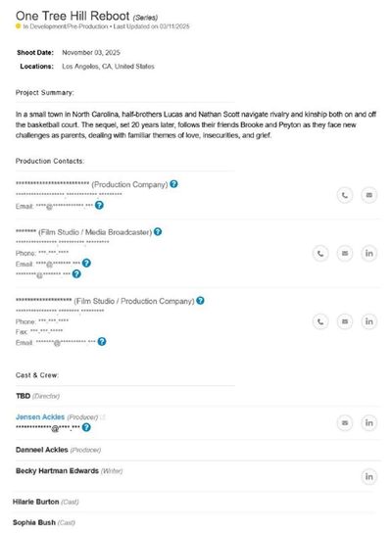
Task: Click email icon in Jensen Ackles row
Action: click(x=345, y=422)
